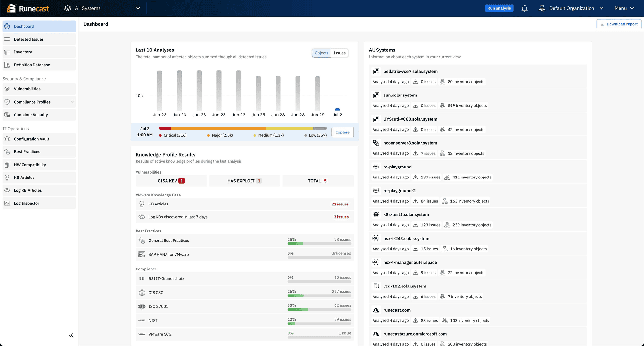Click the Log Inspector chart icon
This screenshot has width=644, height=346.
pyautogui.click(x=7, y=203)
